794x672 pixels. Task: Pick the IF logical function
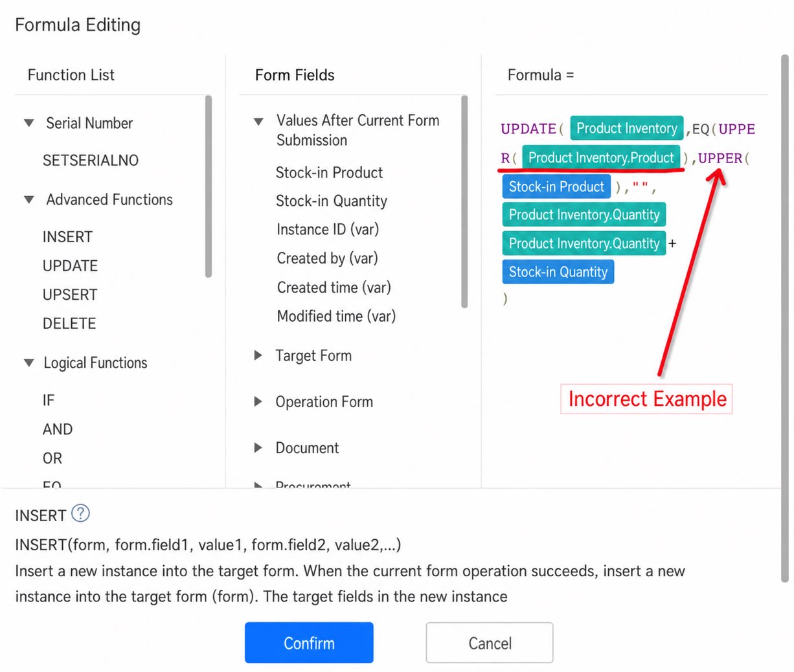coord(49,400)
